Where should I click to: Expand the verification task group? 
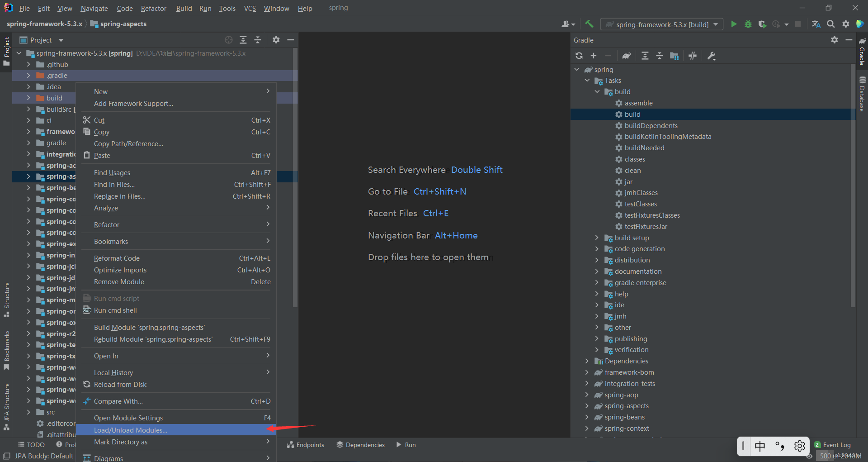point(597,349)
